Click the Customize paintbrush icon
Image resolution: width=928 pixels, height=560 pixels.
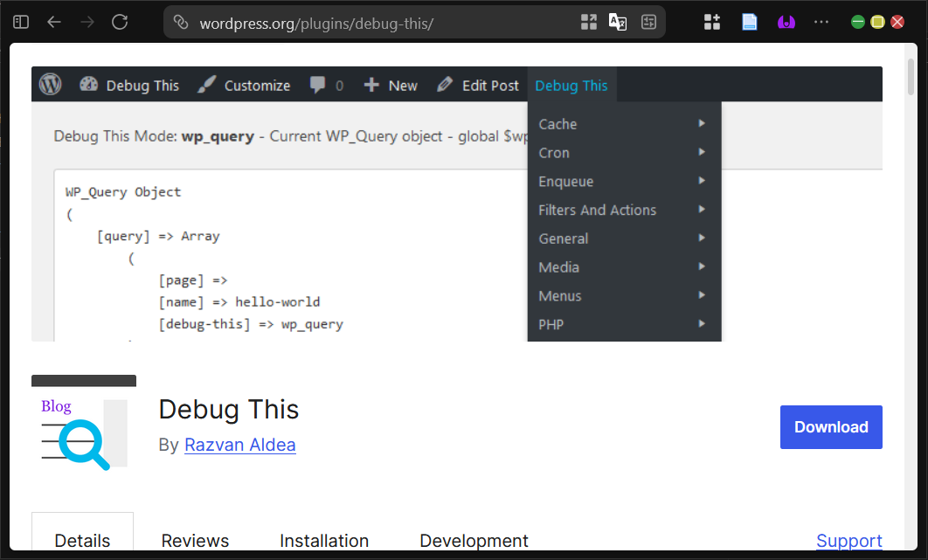coord(206,85)
